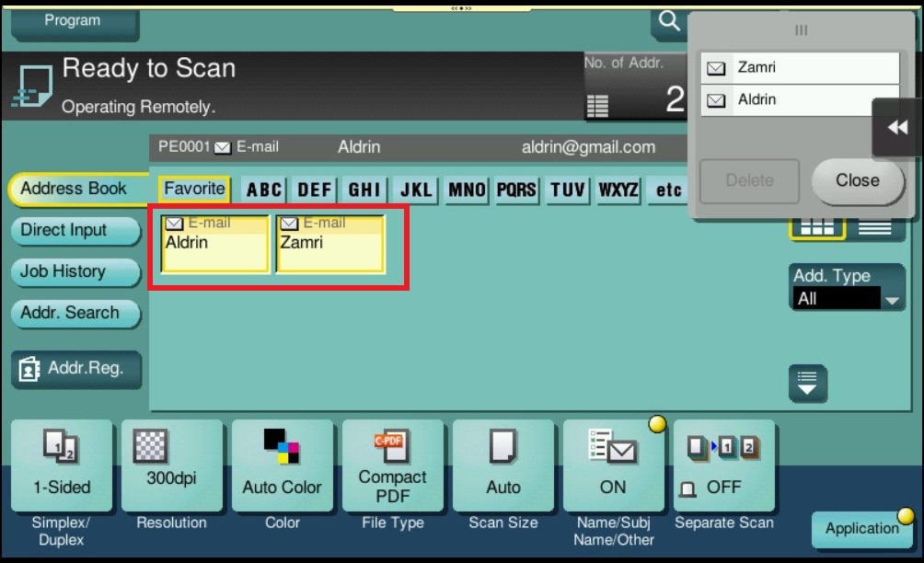Viewport: 924px width, 563px height.
Task: Tap the magnifying glass search icon
Action: click(x=668, y=21)
